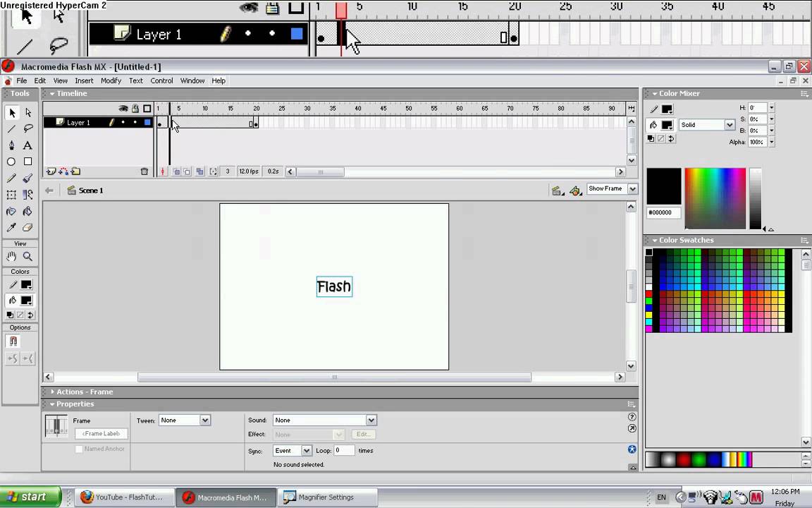This screenshot has height=508, width=812.
Task: Click Edit Scene icon above stage
Action: [x=558, y=190]
